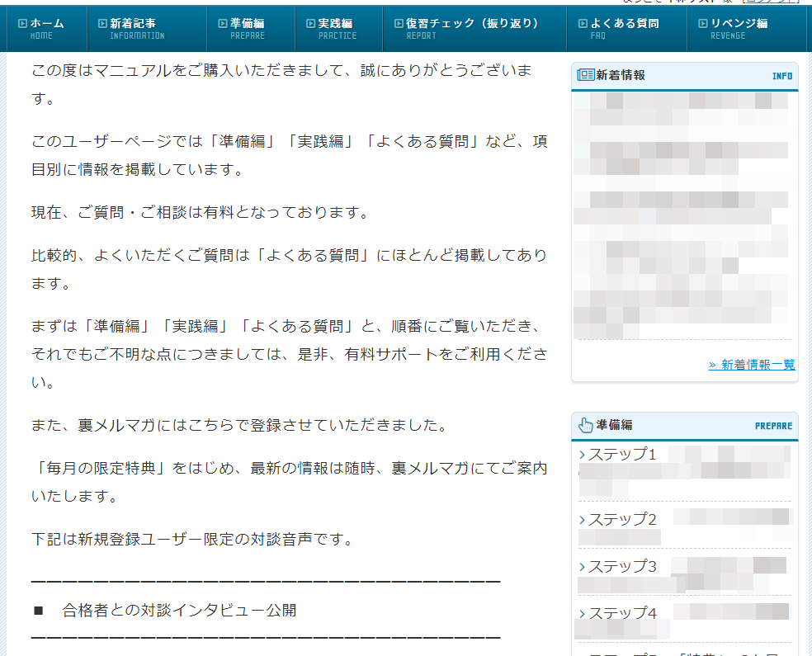This screenshot has width=812, height=656.
Task: Click the arrow icon beside よくある質問
Action: 583,24
